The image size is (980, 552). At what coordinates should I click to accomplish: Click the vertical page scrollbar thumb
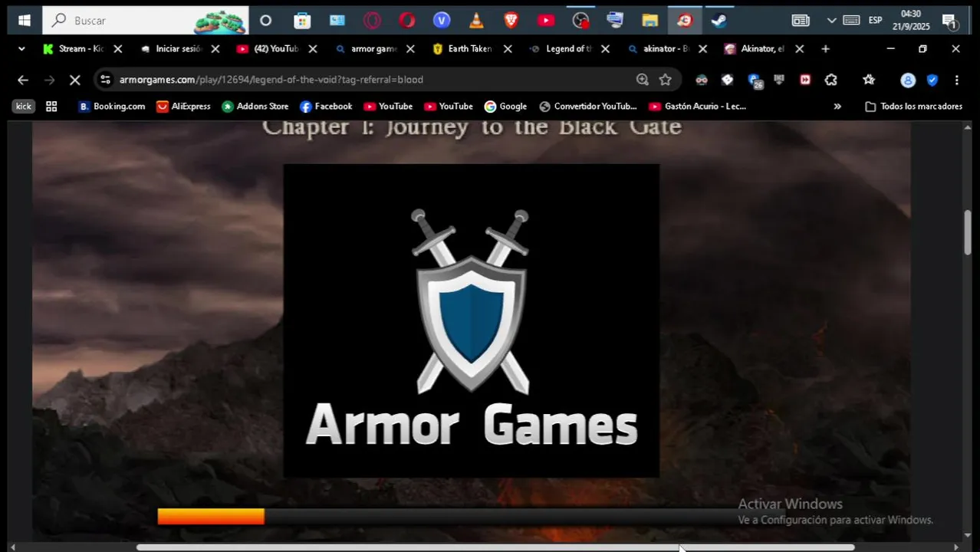[x=968, y=232]
